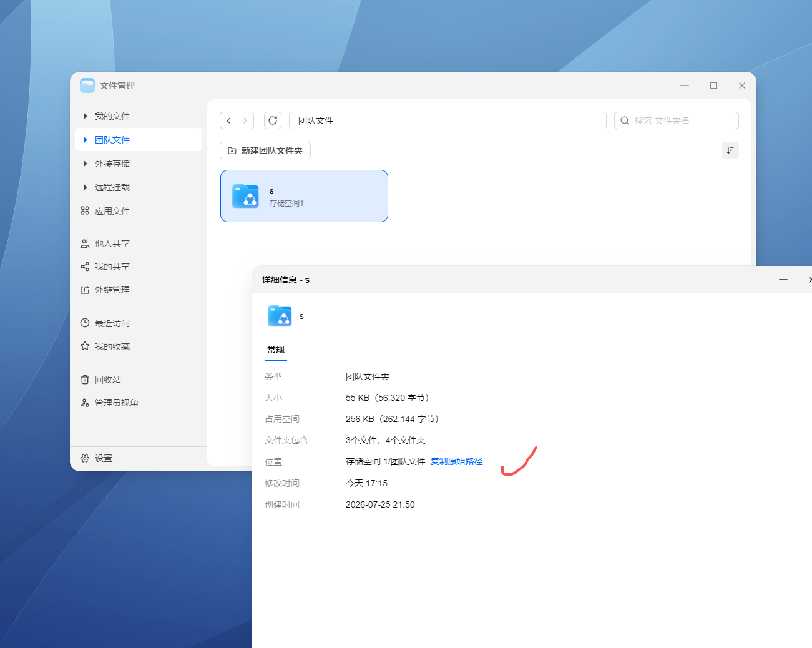Click the 外链管理 external link icon

[x=85, y=290]
